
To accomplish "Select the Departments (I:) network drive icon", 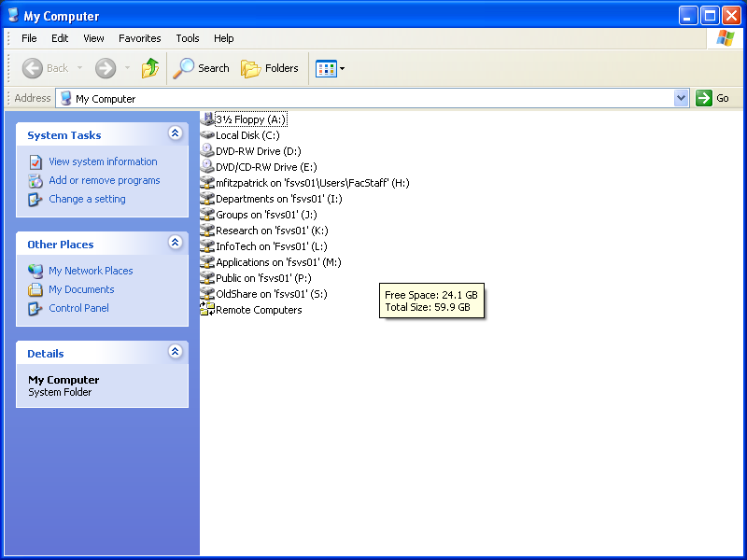I will point(207,199).
